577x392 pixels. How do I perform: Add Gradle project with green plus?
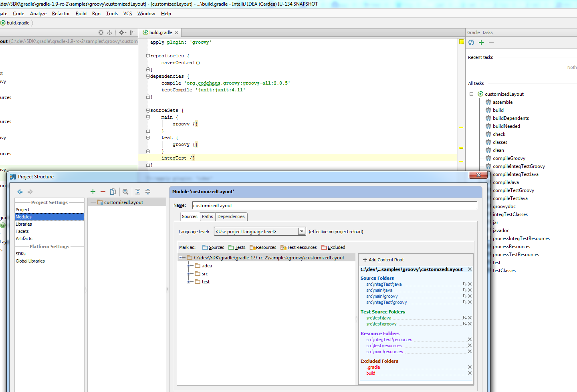[x=481, y=42]
